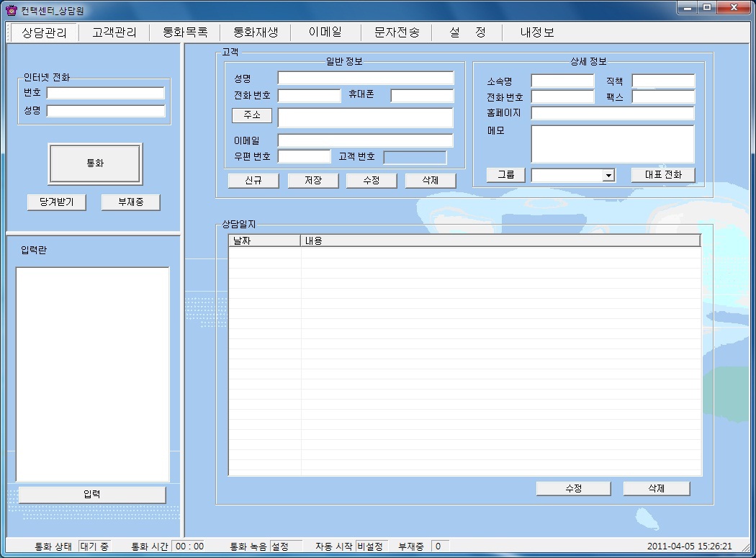Focus the internet phone 번호 field
756x558 pixels.
coord(106,93)
